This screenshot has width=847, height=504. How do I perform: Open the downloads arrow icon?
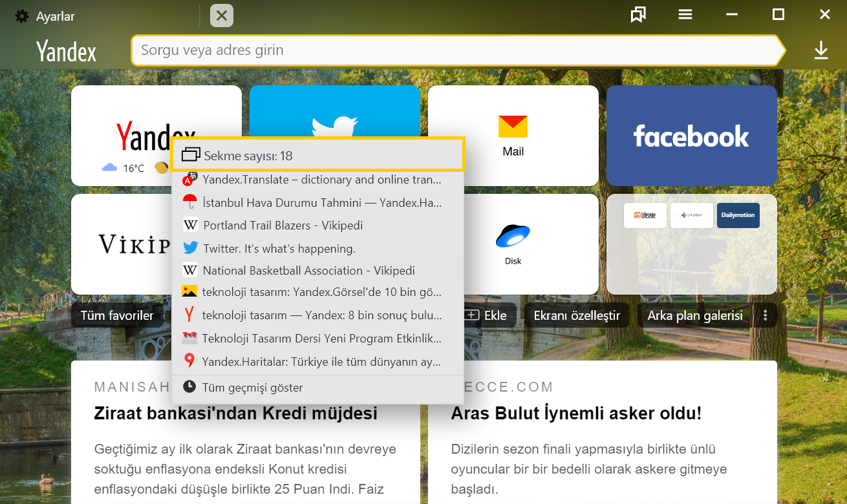(821, 50)
